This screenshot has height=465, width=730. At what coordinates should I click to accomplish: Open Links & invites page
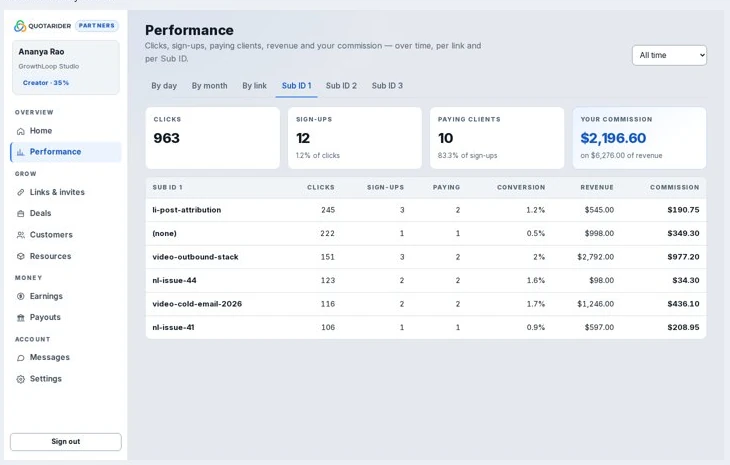(66, 192)
